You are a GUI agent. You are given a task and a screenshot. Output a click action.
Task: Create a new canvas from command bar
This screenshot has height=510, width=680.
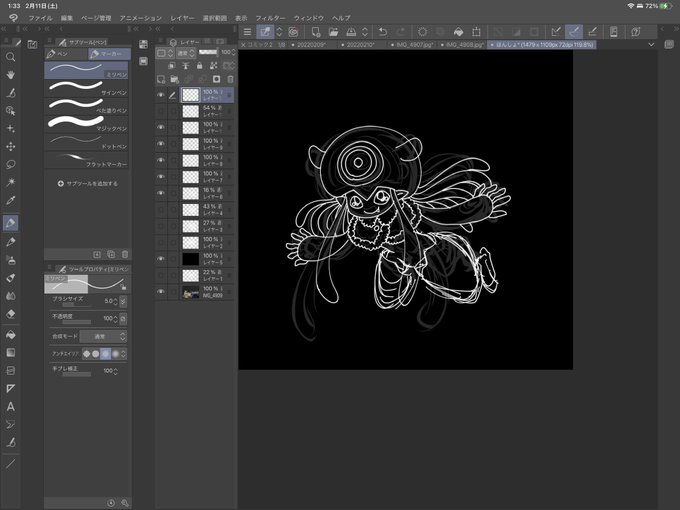315,32
